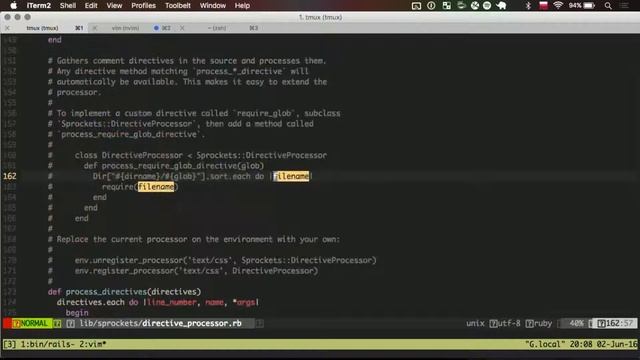
Task: Click line number 162 in the gutter
Action: [x=10, y=176]
